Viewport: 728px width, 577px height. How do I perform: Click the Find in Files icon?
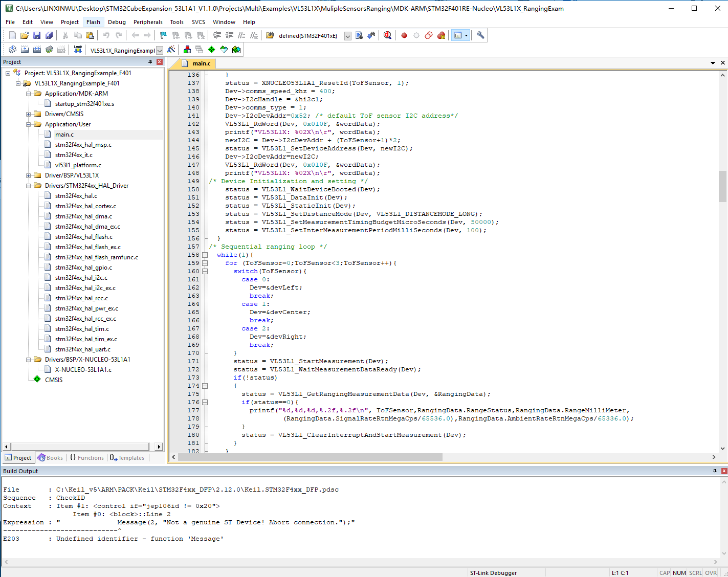(270, 35)
